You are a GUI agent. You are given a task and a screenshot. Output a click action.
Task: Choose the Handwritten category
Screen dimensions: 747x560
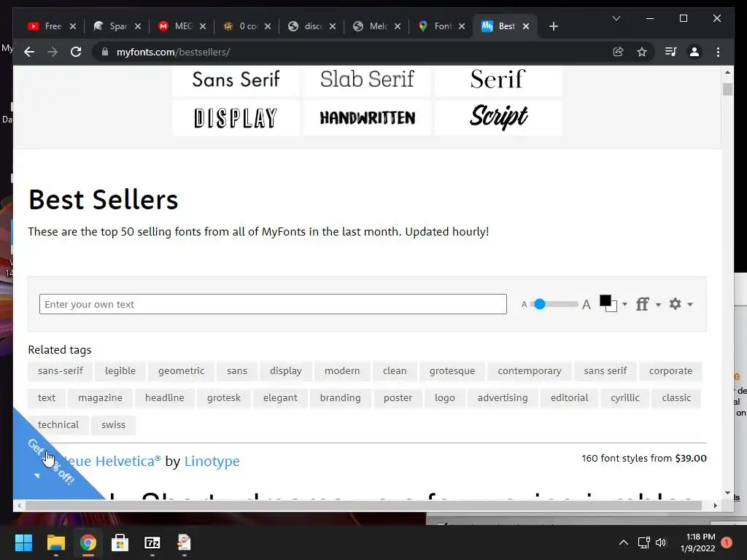click(367, 117)
